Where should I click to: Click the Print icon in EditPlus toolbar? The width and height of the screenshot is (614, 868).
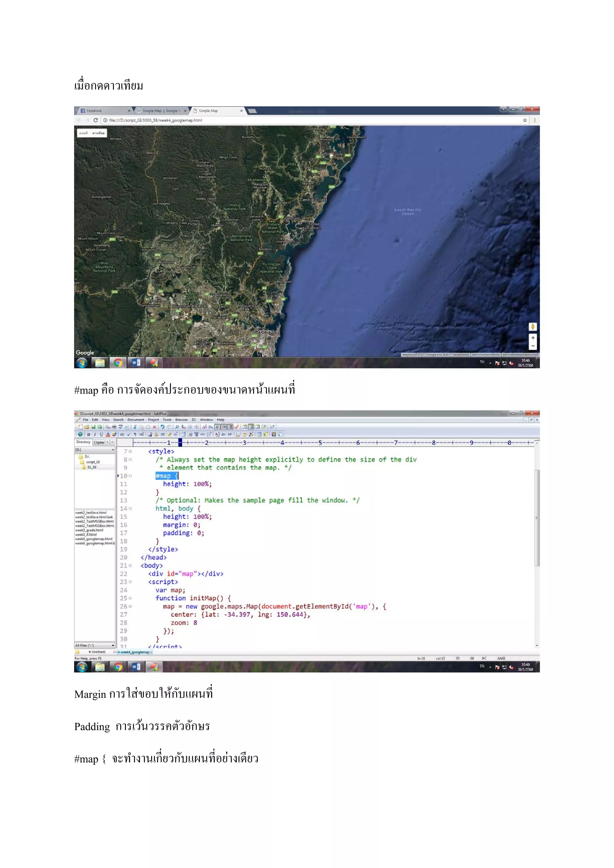pyautogui.click(x=114, y=427)
